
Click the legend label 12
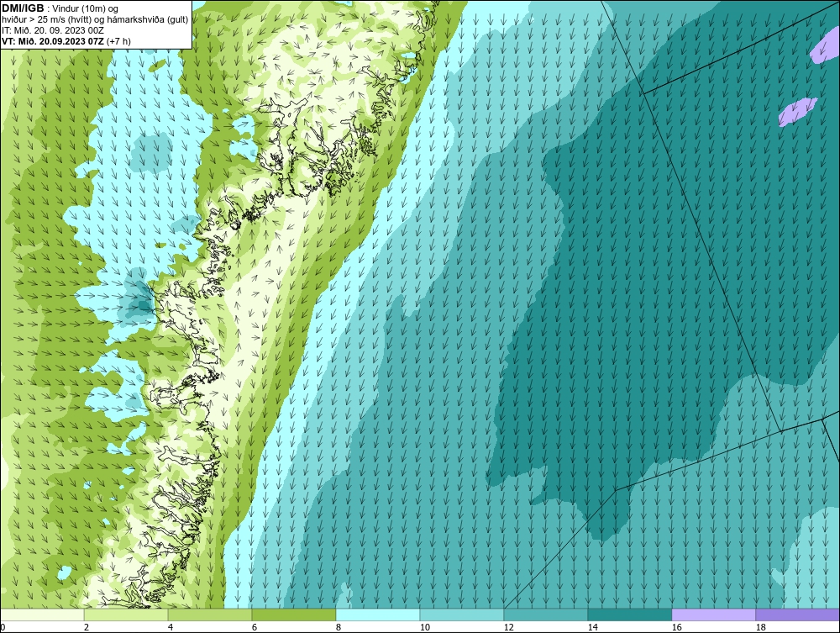(508, 627)
